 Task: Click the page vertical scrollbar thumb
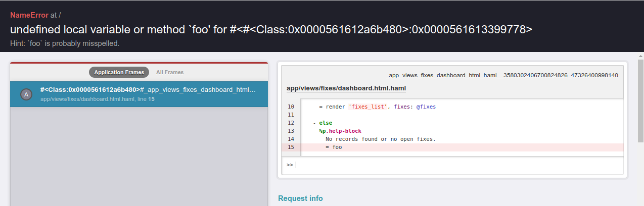tap(640, 96)
